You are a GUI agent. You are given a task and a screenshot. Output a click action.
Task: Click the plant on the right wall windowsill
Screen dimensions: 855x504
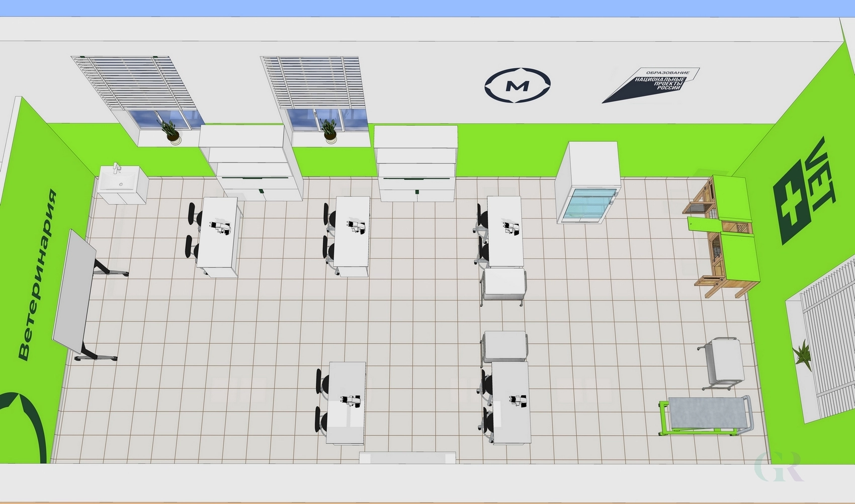click(x=801, y=354)
